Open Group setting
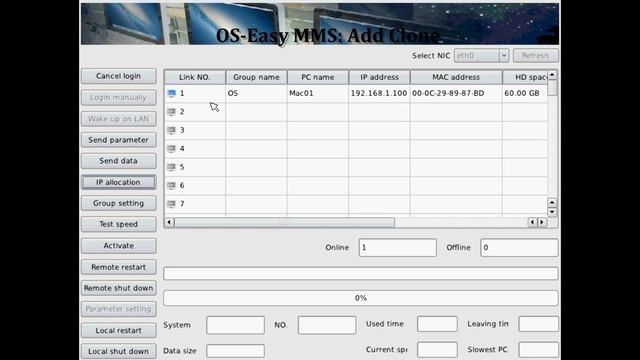This screenshot has height=360, width=640. [118, 203]
